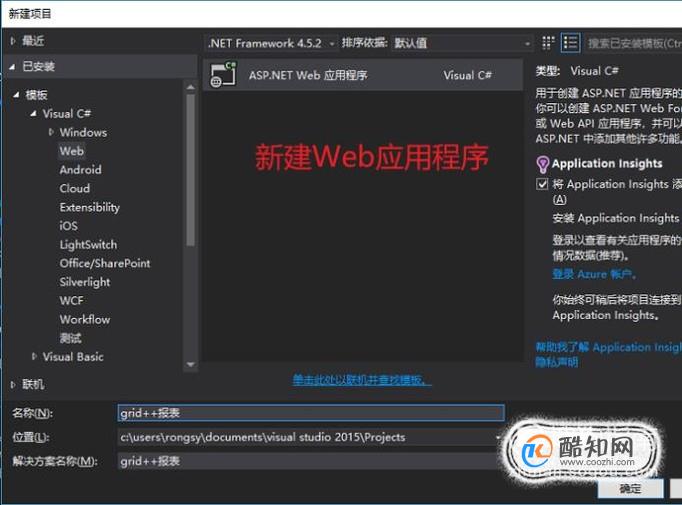Select the Visual Basic tree item
This screenshot has height=505, width=682.
[73, 357]
